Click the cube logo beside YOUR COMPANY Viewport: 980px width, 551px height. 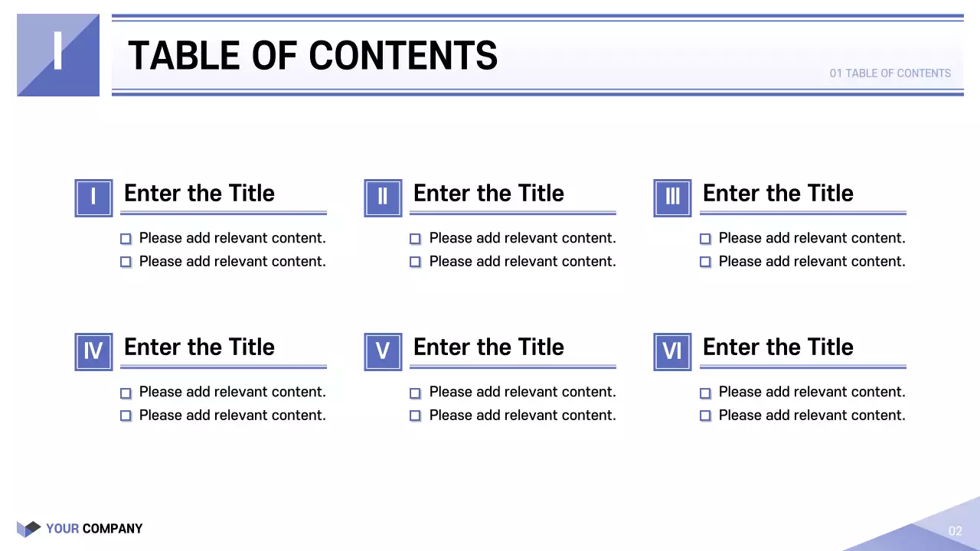(28, 529)
